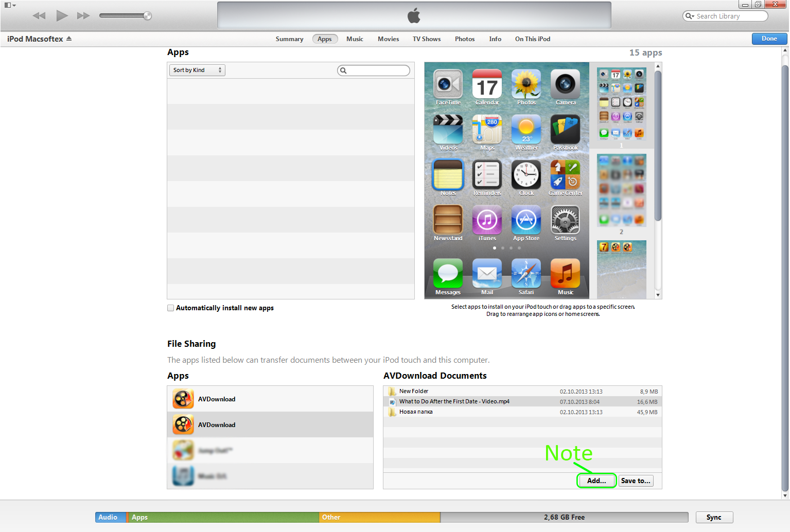Click the Videos clapperboard icon
Screen dimensions: 790x532
point(448,129)
